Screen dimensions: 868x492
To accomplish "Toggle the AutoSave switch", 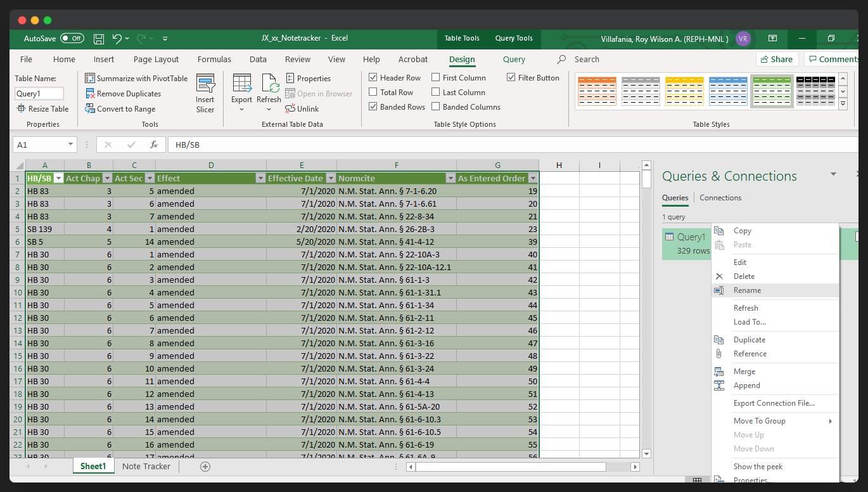I will coord(72,39).
